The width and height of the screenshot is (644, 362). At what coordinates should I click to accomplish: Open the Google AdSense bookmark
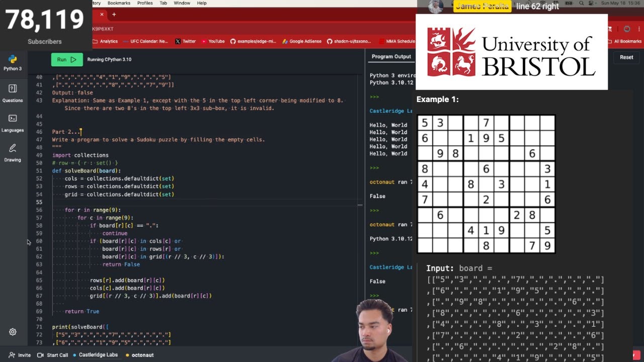click(x=302, y=41)
